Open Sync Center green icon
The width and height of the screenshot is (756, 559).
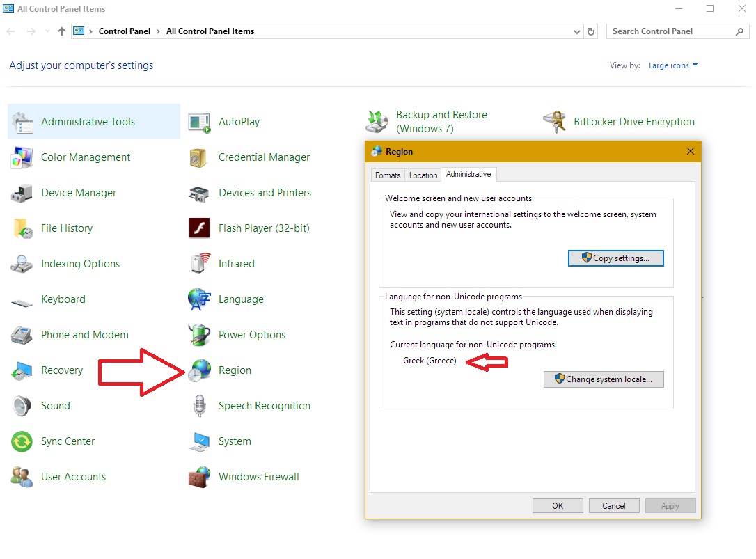[22, 442]
